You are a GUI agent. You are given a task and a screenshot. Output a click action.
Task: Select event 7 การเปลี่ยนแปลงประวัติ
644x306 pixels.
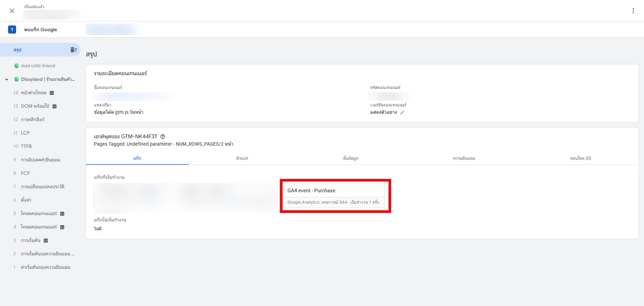(x=42, y=186)
